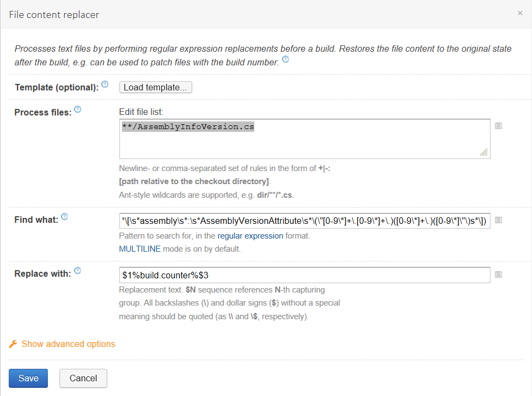Click the help icon after the description text

click(x=285, y=60)
